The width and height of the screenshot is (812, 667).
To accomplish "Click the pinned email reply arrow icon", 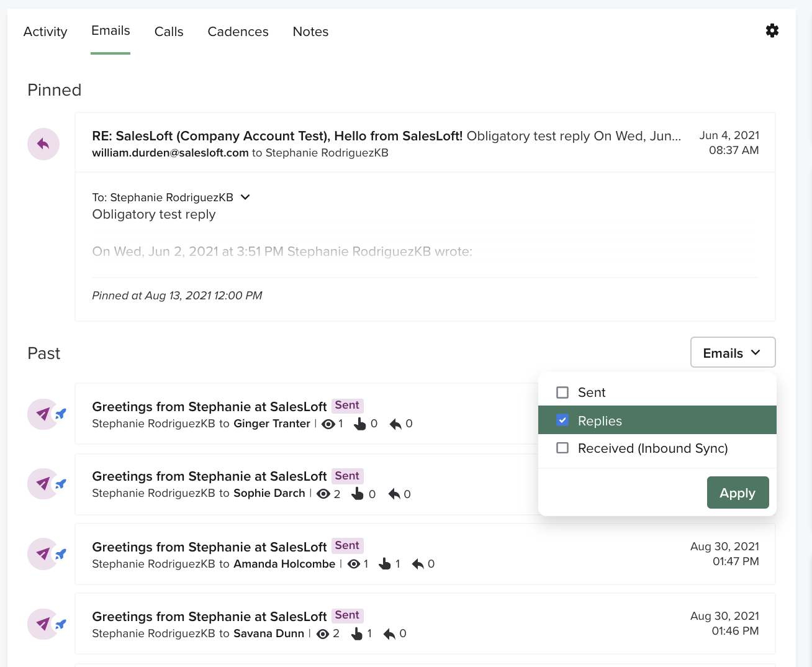I will coord(43,144).
